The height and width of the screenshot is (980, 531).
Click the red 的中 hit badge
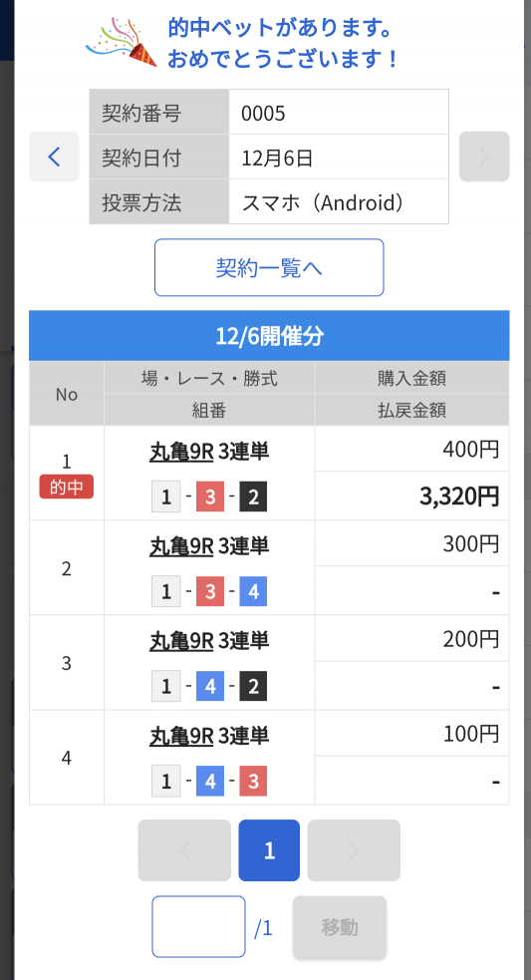pyautogui.click(x=66, y=487)
